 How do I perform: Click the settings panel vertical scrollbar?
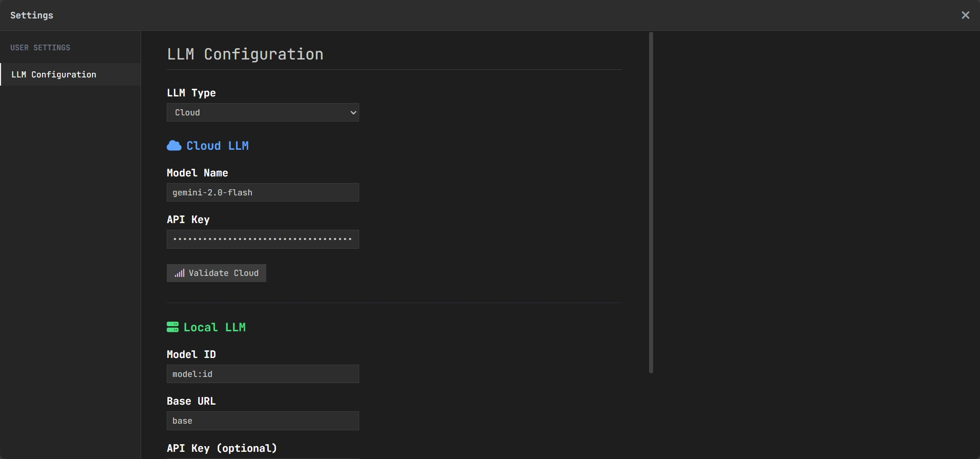(x=651, y=203)
